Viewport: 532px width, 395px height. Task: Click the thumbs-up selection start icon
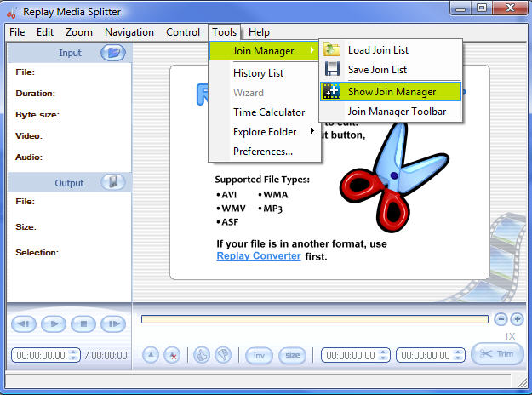[x=202, y=355]
